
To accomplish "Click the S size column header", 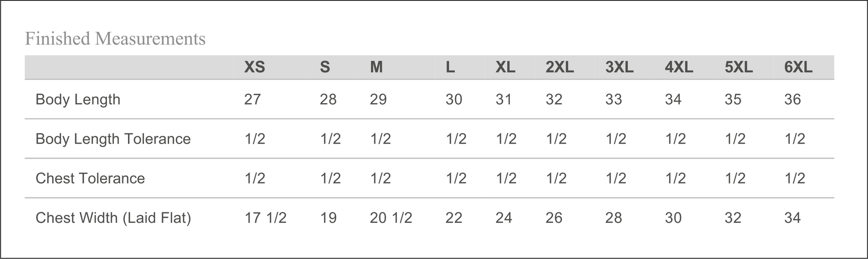I will (x=325, y=67).
